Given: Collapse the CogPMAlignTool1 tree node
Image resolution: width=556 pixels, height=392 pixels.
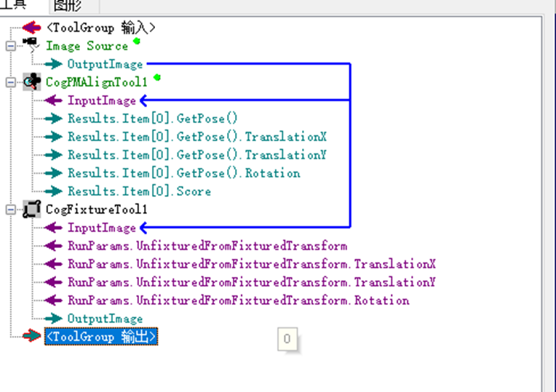Looking at the screenshot, I should [11, 82].
